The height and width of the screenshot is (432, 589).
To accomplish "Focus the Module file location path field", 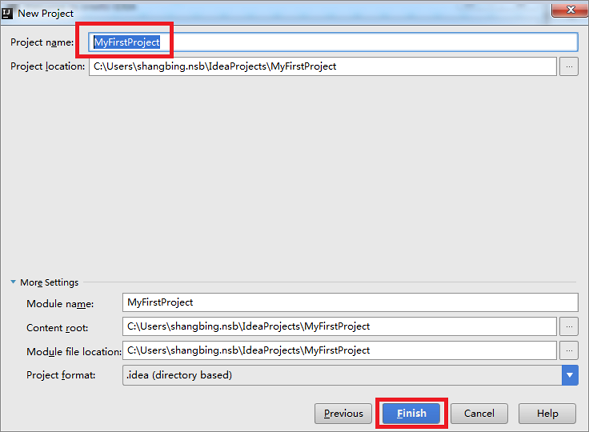I will (x=339, y=350).
